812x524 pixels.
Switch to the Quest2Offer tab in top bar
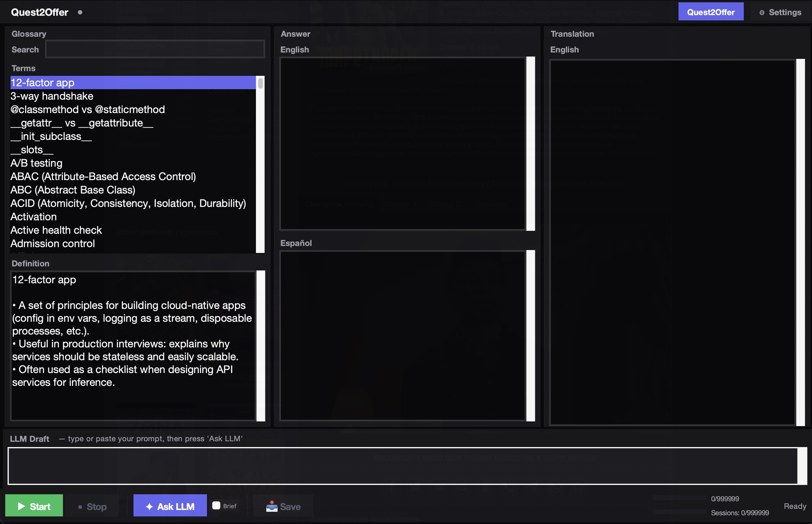(x=711, y=12)
